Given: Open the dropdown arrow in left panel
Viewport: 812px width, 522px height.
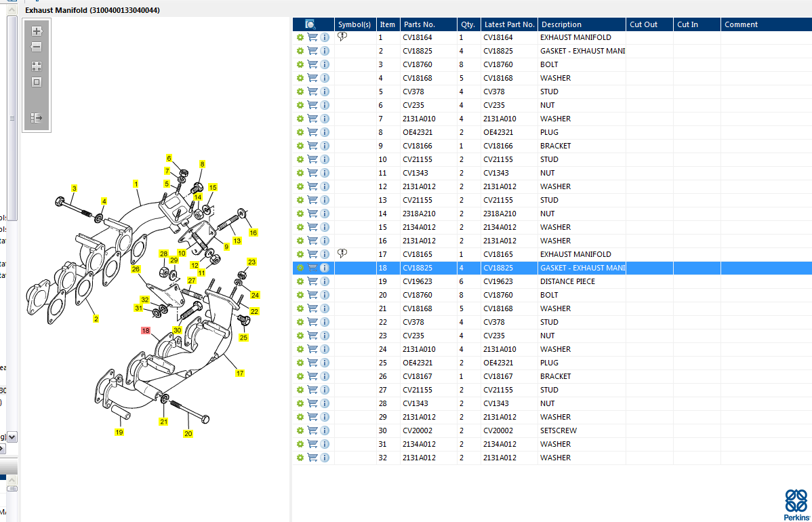Looking at the screenshot, I should click(x=12, y=437).
